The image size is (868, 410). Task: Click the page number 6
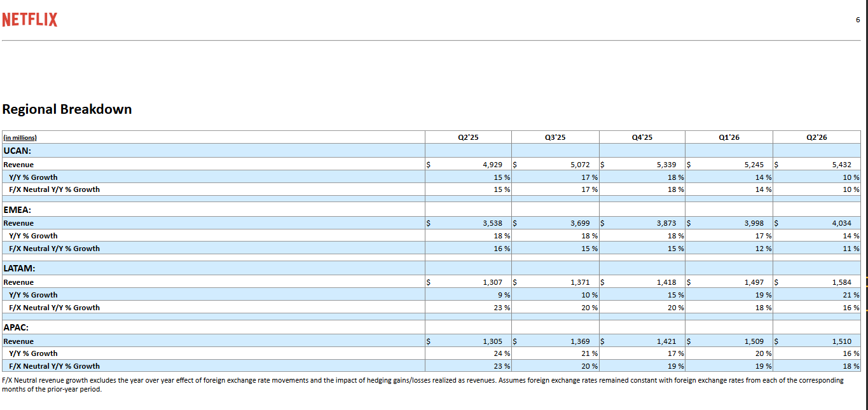coord(858,20)
